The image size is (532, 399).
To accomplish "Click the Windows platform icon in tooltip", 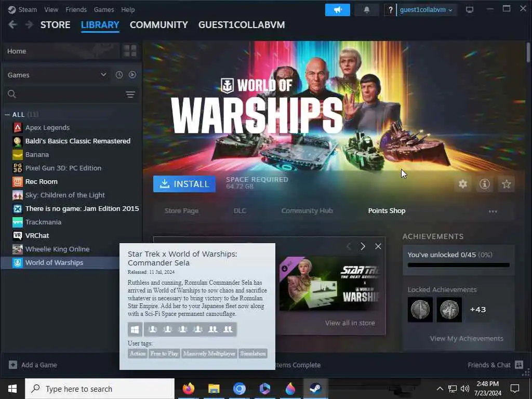I will coord(135,329).
